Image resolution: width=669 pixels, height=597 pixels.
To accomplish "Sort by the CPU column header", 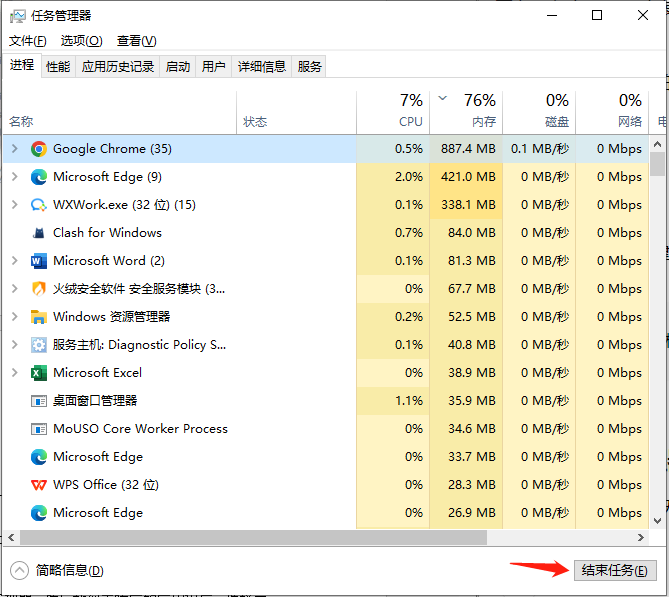I will [393, 113].
